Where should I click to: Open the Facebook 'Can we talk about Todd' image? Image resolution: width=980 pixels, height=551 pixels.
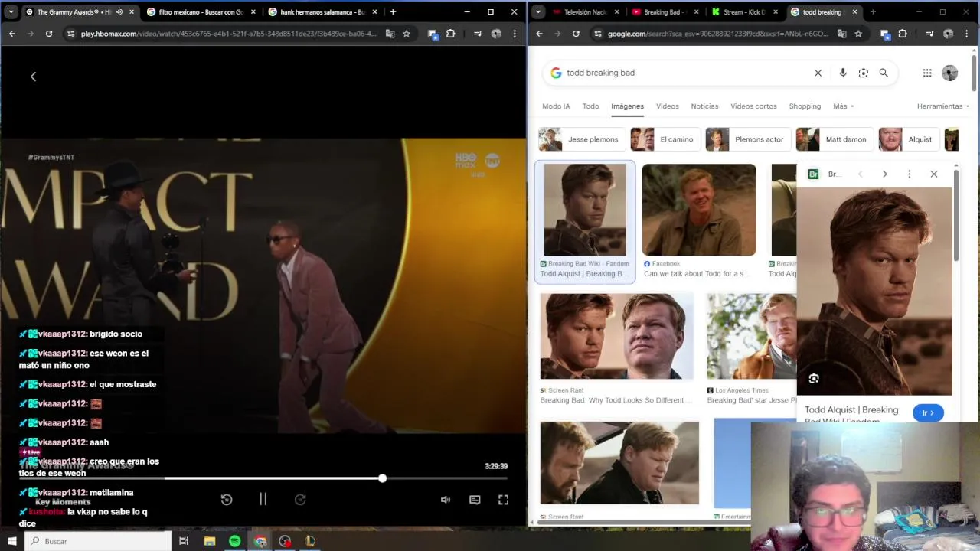tap(698, 210)
